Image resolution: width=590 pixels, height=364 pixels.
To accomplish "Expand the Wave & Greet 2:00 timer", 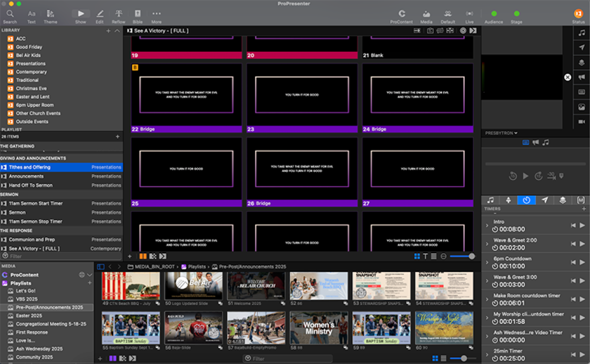I will 487,244.
